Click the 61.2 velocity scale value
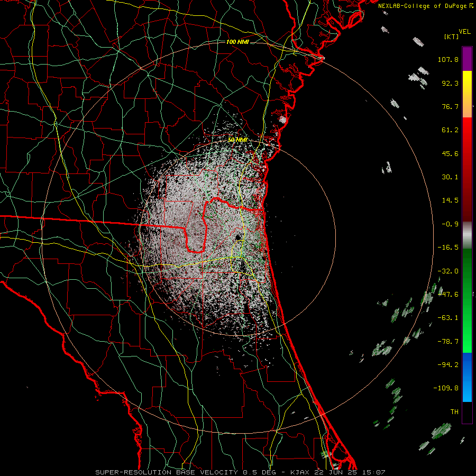 pos(450,130)
